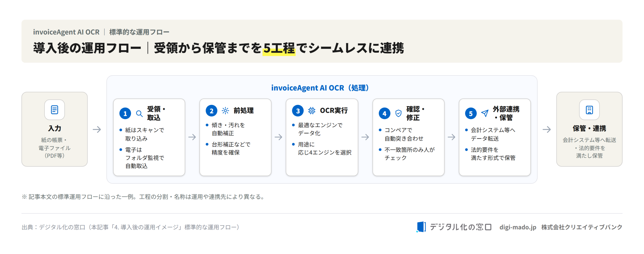
Task: Click the highlighted 5工程 text in the title
Action: [x=279, y=48]
